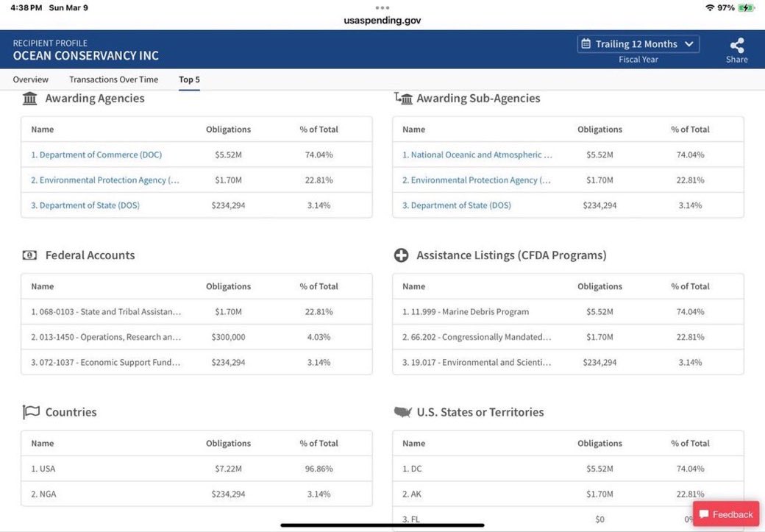This screenshot has width=765, height=532.
Task: Open the Transactions Over Time tab
Action: click(x=113, y=79)
